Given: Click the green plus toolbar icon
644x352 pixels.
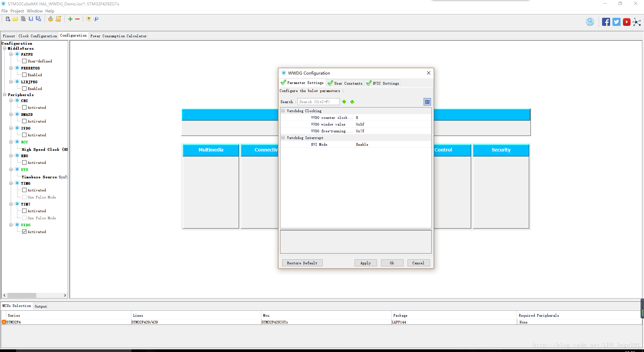Looking at the screenshot, I should 70,19.
